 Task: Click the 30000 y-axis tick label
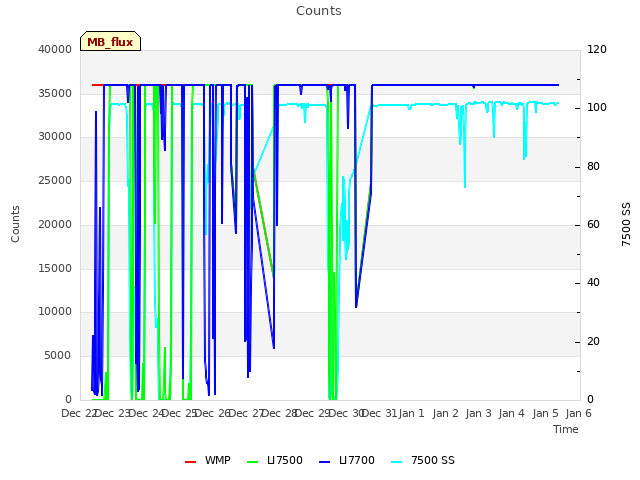(55, 136)
